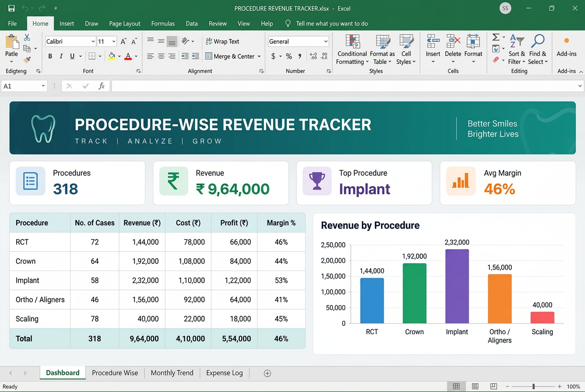Open the General number format dropdown
585x392 pixels.
[x=326, y=42]
